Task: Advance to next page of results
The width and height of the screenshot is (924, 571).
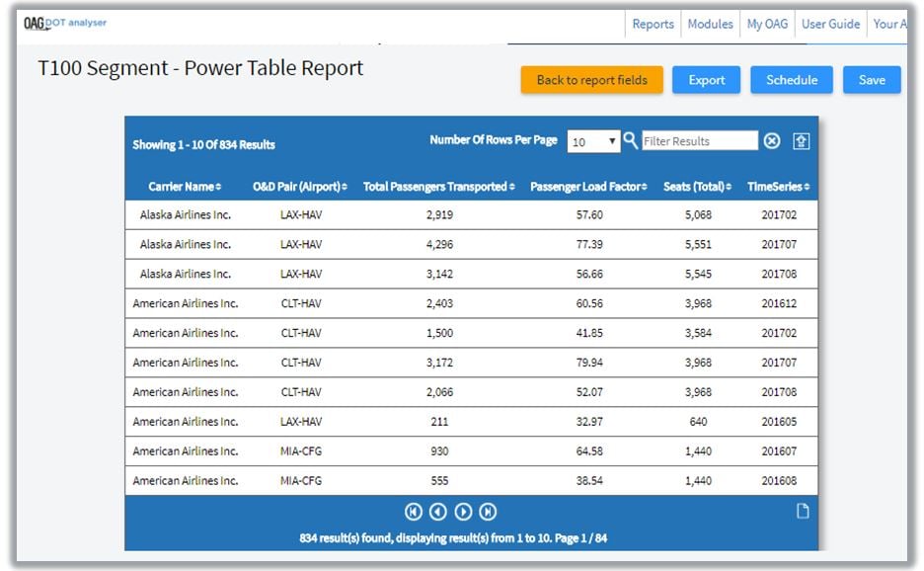Action: (463, 512)
